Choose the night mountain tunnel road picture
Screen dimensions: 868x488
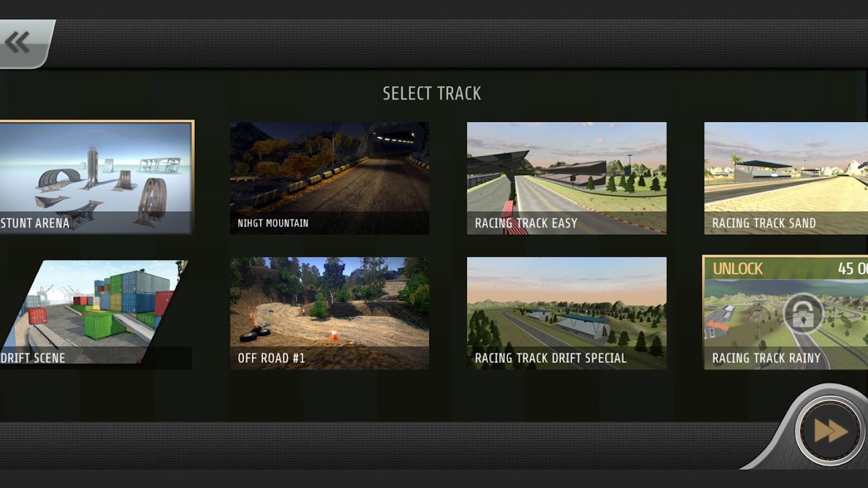330,178
